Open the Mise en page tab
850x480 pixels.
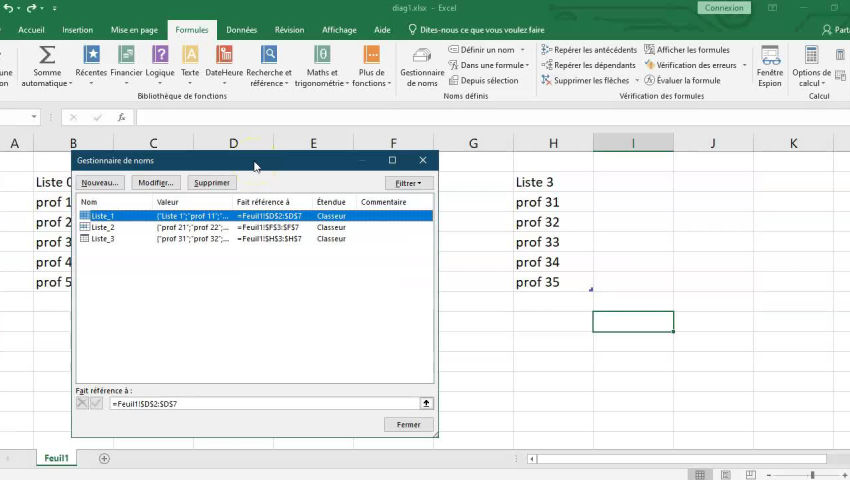(134, 30)
